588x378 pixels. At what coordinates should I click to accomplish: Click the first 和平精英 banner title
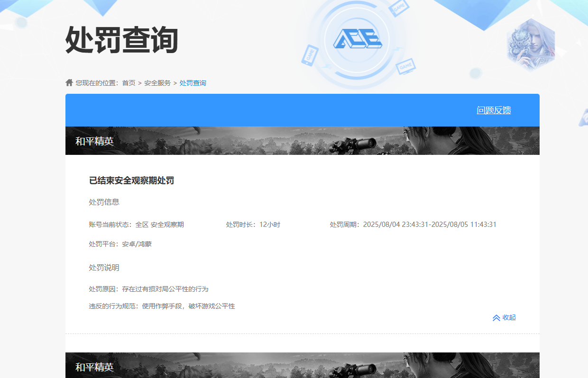pyautogui.click(x=94, y=141)
